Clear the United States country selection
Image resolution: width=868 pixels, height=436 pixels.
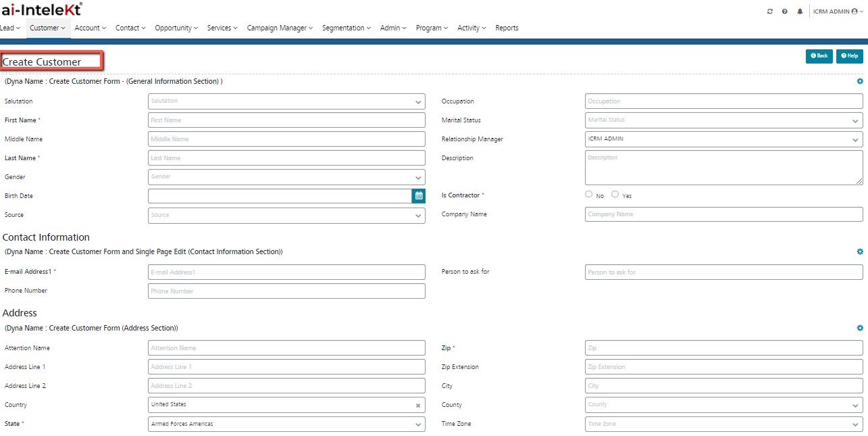tap(417, 406)
